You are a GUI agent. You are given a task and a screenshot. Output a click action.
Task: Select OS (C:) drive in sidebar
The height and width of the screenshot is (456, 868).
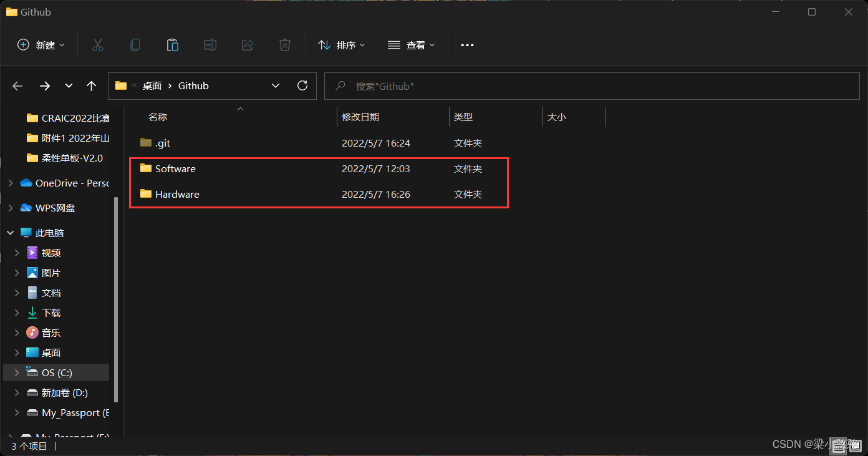click(x=56, y=372)
